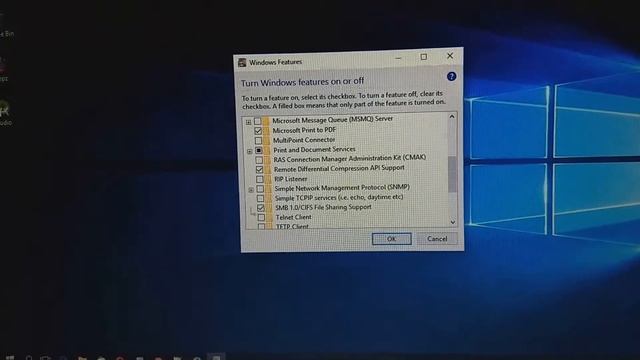Viewport: 640px width, 360px height.
Task: Open Windows Features help question mark icon
Action: (x=451, y=76)
